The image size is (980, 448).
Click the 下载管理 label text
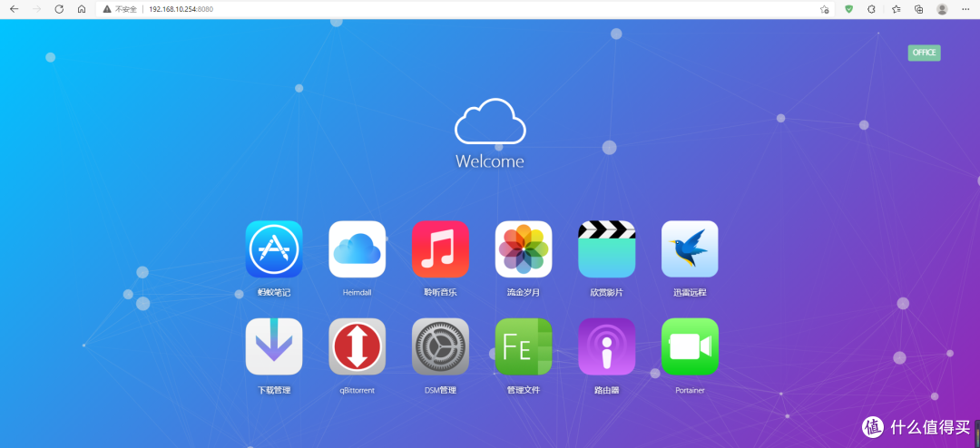[274, 391]
